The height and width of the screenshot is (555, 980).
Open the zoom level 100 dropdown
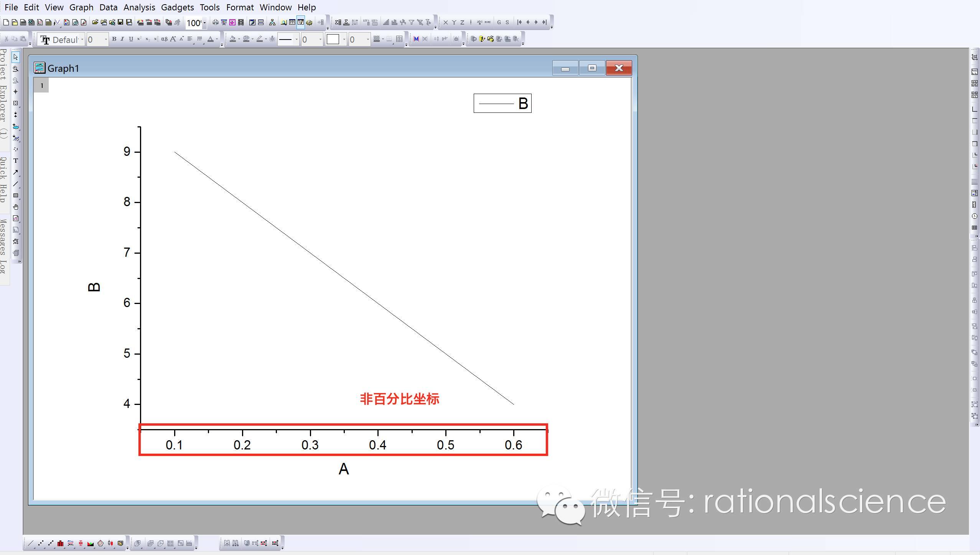click(x=204, y=23)
